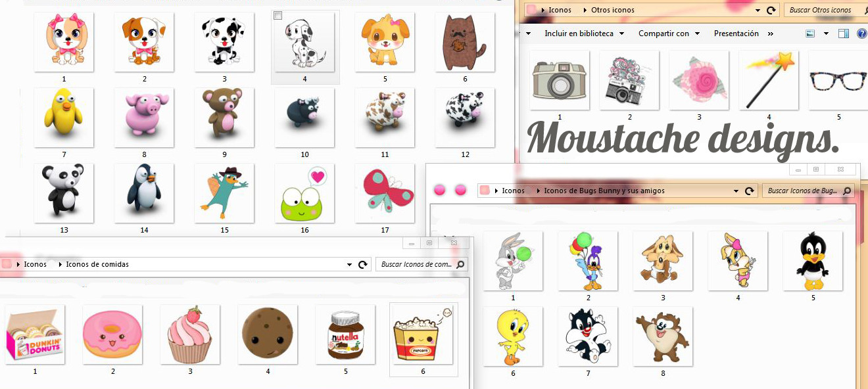Select the brown cat with moustache icon
868x389 pixels.
pyautogui.click(x=465, y=41)
